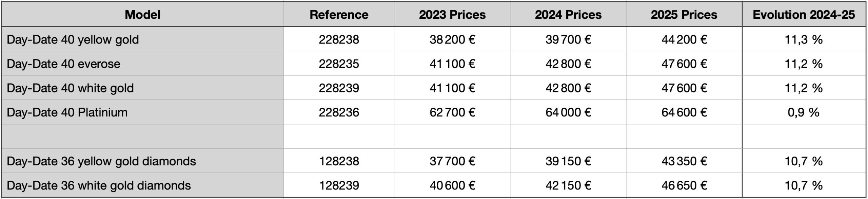Select reference cell 128238

click(x=339, y=161)
